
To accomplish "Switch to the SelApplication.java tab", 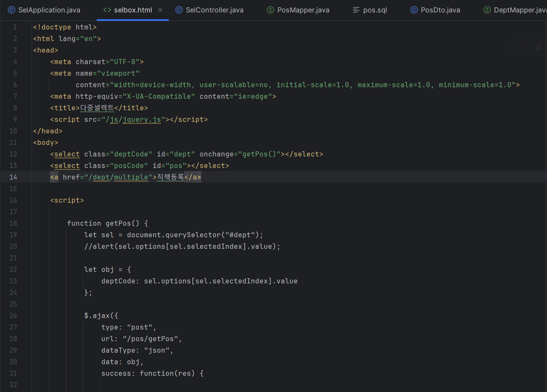I will [44, 10].
